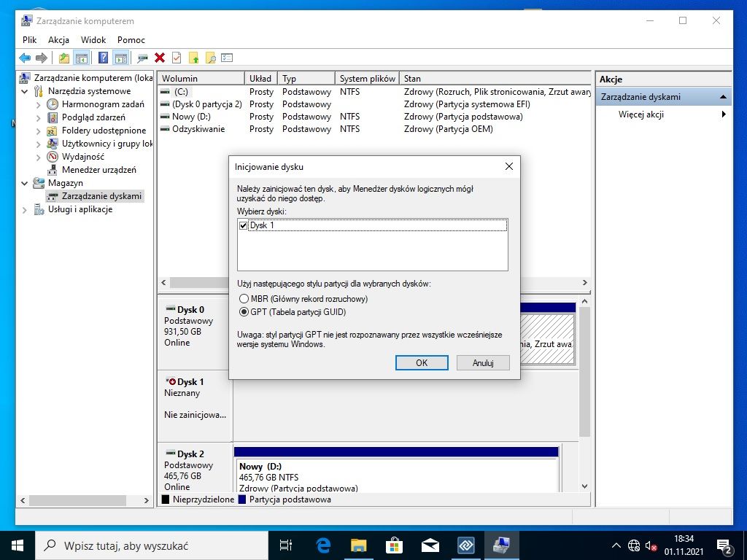The width and height of the screenshot is (747, 560).
Task: Click left-tree horizontal scrollbar right arrow
Action: click(146, 501)
